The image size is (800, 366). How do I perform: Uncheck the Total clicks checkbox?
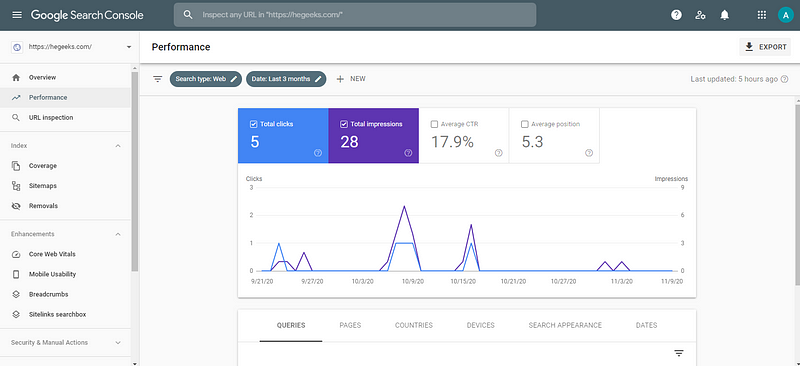click(x=254, y=124)
